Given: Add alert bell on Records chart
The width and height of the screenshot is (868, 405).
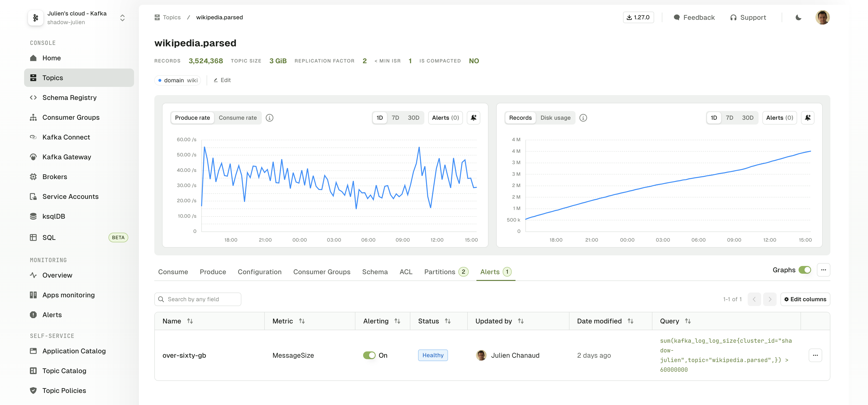Looking at the screenshot, I should (808, 118).
